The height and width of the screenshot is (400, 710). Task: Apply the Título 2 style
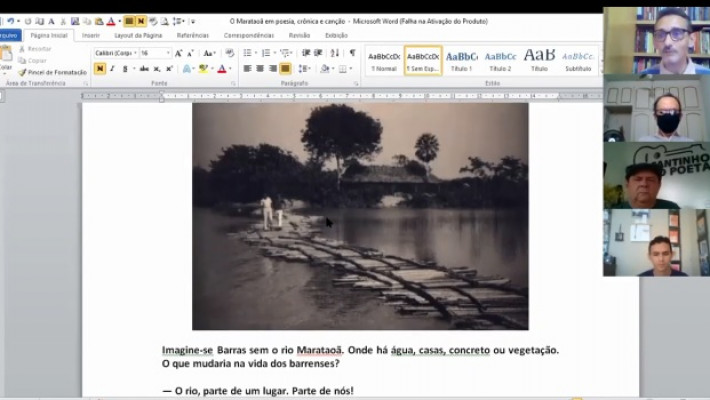500,61
